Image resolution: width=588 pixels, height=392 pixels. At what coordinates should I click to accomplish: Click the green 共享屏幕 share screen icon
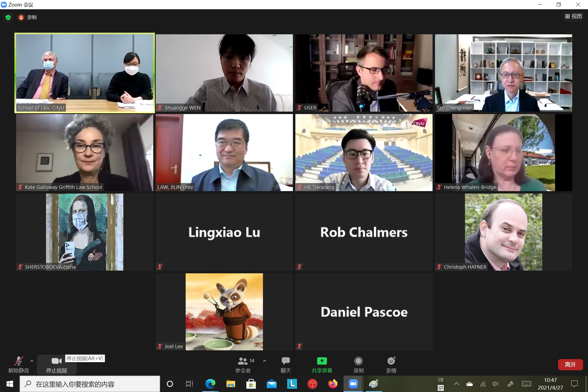322,361
